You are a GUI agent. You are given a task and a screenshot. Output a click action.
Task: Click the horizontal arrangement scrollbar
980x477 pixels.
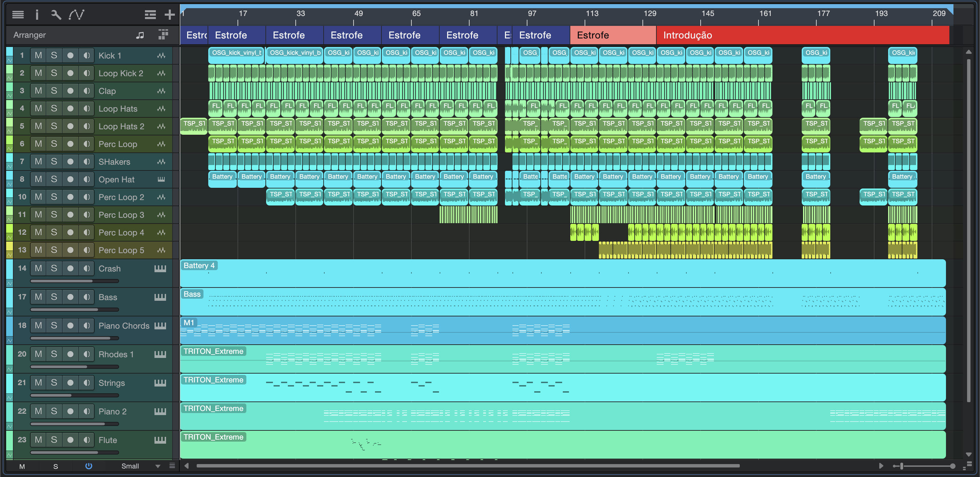[x=468, y=466]
